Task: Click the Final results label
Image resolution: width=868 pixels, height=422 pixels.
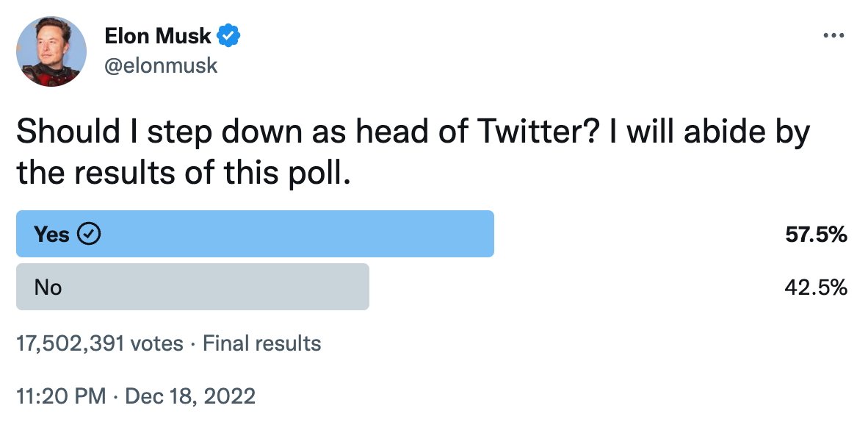Action: (x=261, y=343)
